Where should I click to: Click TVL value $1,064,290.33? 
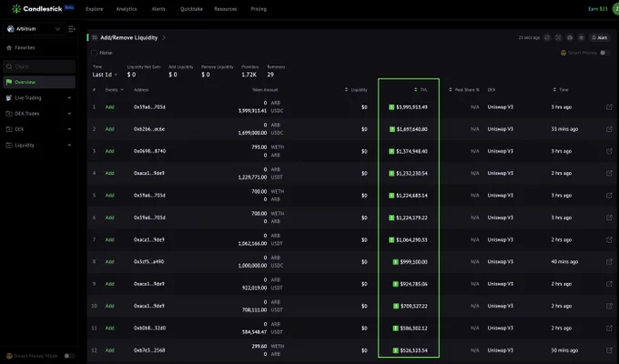(411, 239)
